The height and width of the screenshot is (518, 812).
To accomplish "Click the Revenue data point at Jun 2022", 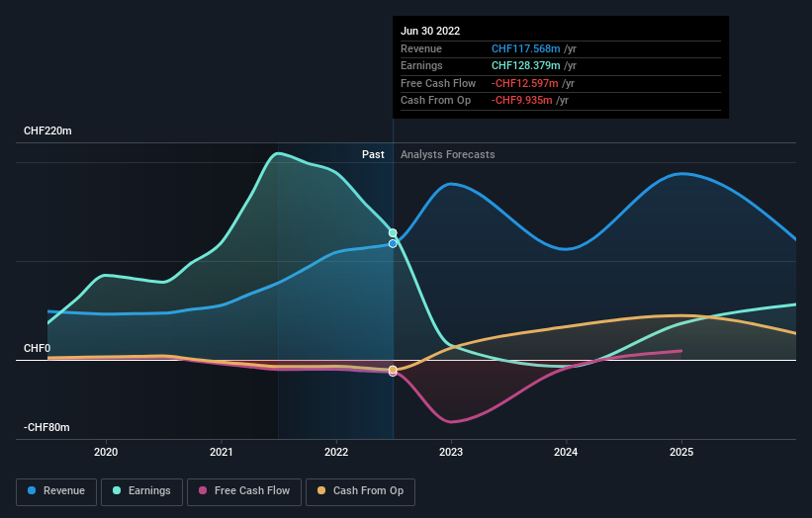I will point(393,244).
